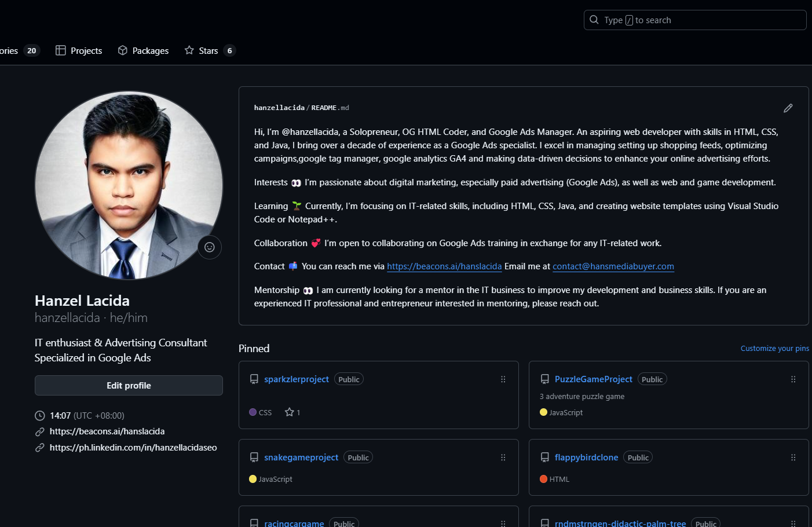Open the Customize your pins link
Viewport: 812px width, 527px height.
coord(774,348)
